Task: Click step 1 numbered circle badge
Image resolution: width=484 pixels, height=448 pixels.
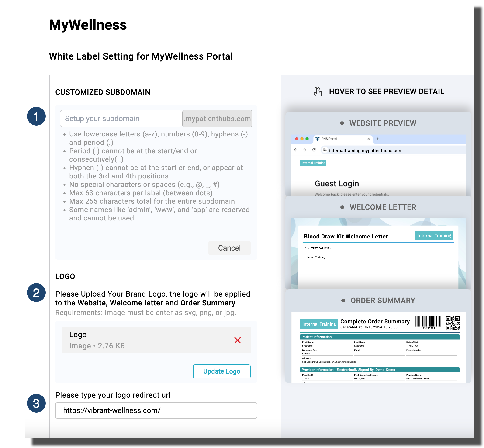Action: coord(36,116)
